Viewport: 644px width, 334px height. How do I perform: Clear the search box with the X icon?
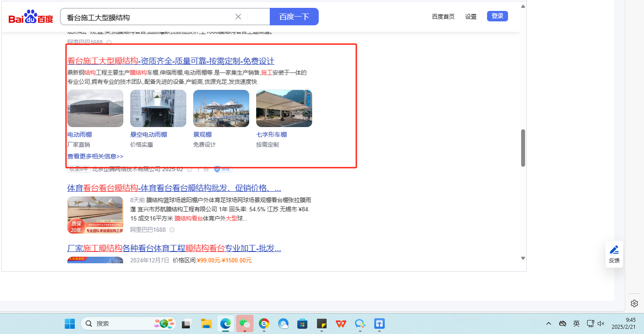coord(238,17)
